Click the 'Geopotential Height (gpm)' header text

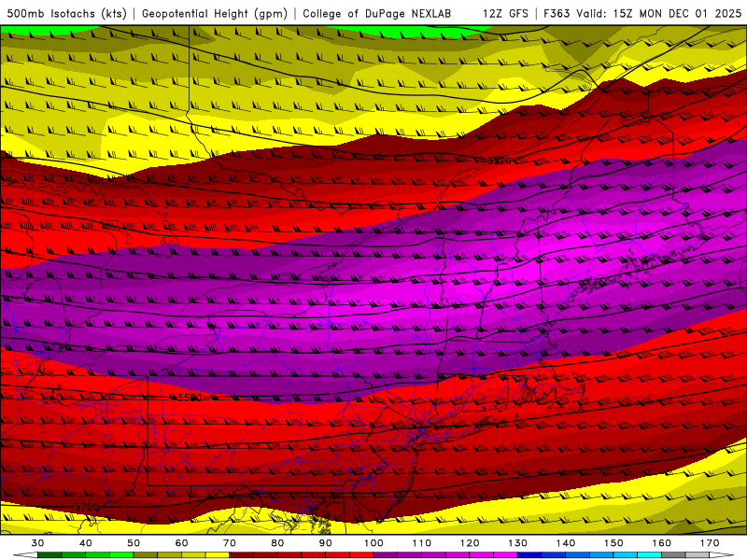point(215,14)
